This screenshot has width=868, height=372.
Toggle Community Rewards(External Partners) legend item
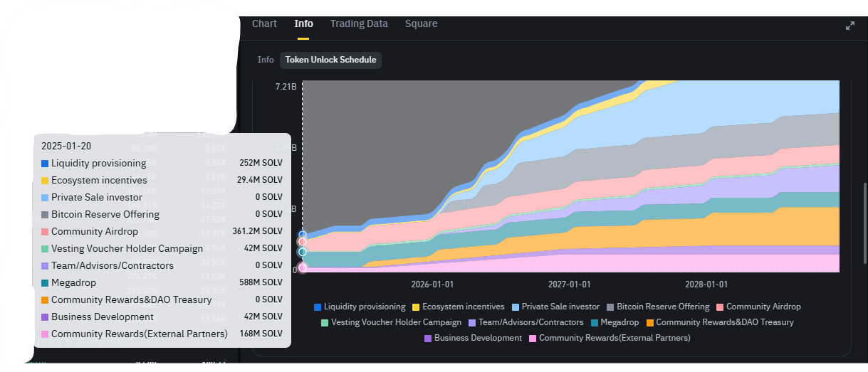[609, 338]
